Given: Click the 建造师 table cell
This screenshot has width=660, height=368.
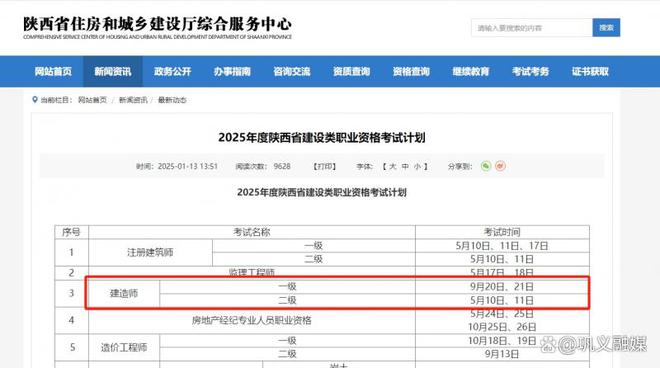Looking at the screenshot, I should pos(124,293).
